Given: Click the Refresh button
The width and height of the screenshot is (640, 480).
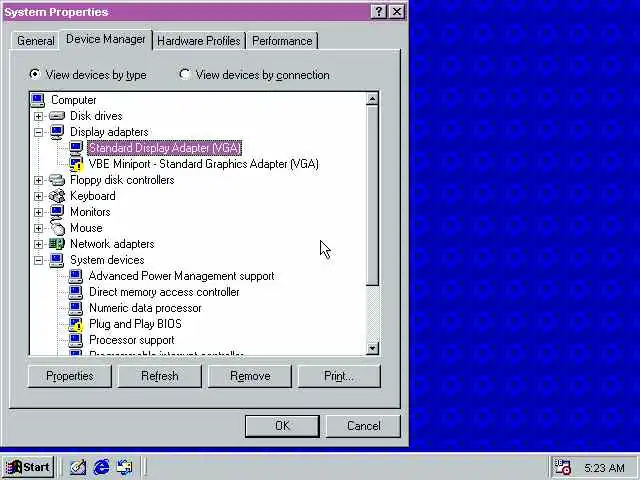Looking at the screenshot, I should 160,376.
